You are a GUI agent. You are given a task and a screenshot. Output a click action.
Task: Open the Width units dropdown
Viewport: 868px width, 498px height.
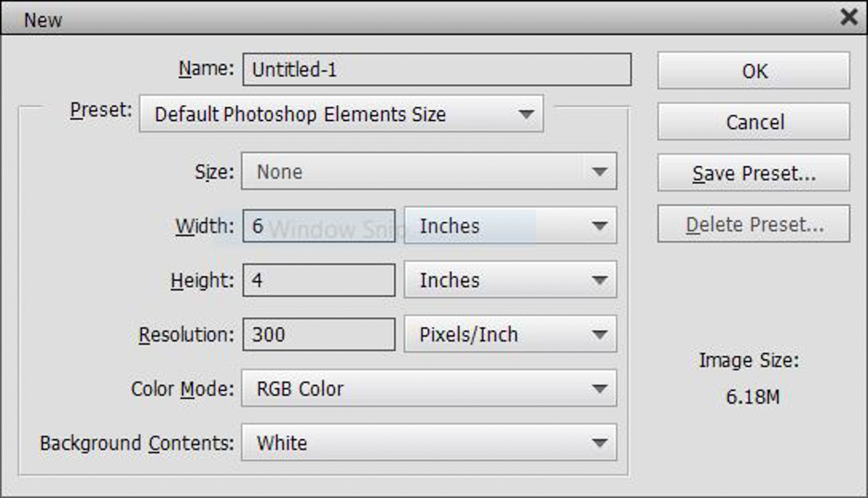(510, 226)
